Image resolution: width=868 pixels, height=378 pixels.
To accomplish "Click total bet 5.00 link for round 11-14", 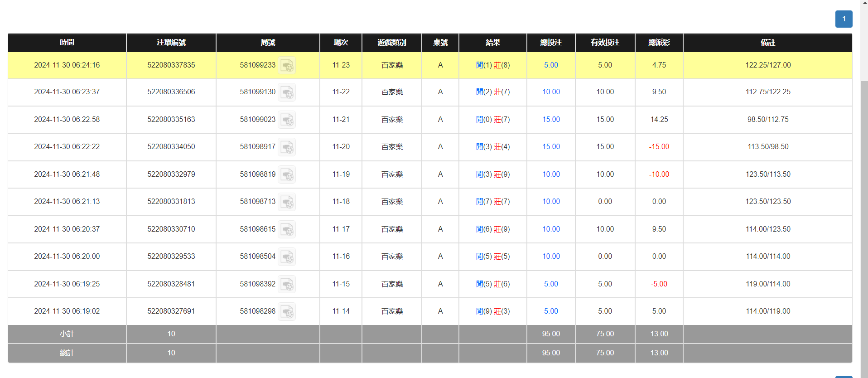I will click(x=551, y=311).
